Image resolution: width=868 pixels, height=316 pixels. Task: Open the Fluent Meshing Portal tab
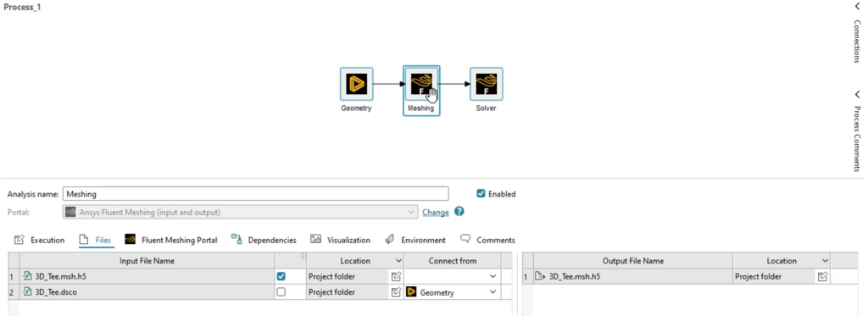click(171, 240)
